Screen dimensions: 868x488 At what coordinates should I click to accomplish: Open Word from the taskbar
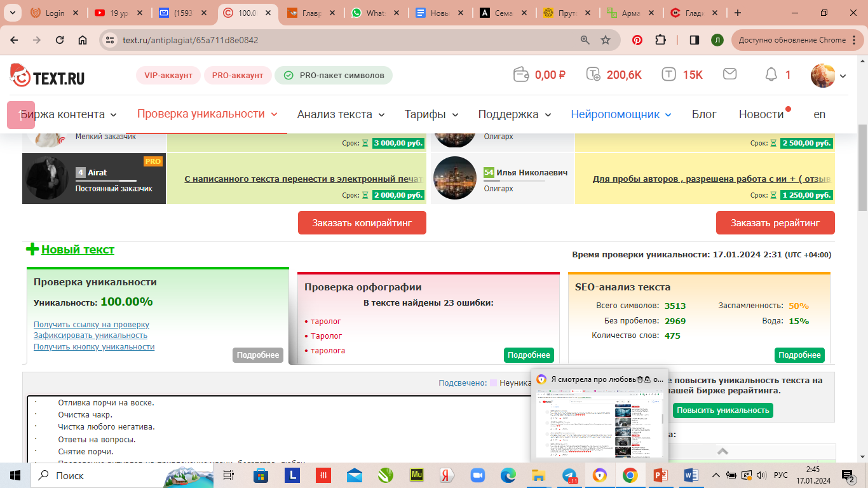691,475
